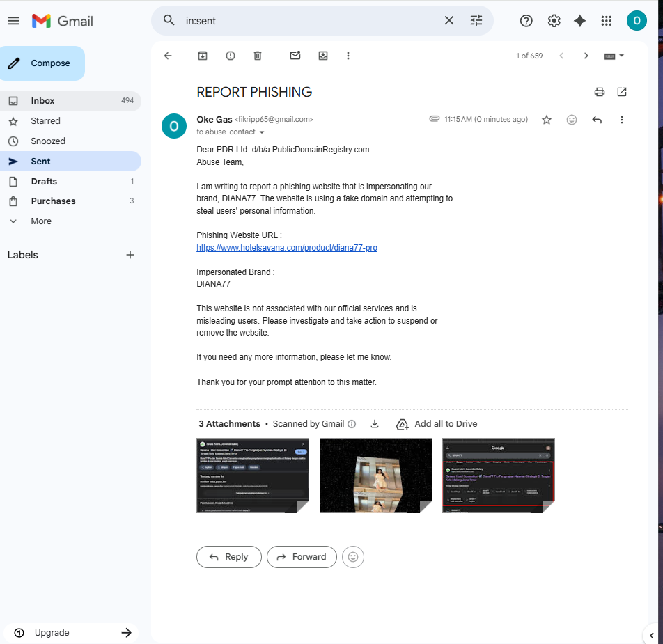Open Gemini sparkle icon
The width and height of the screenshot is (663, 644).
pos(579,21)
